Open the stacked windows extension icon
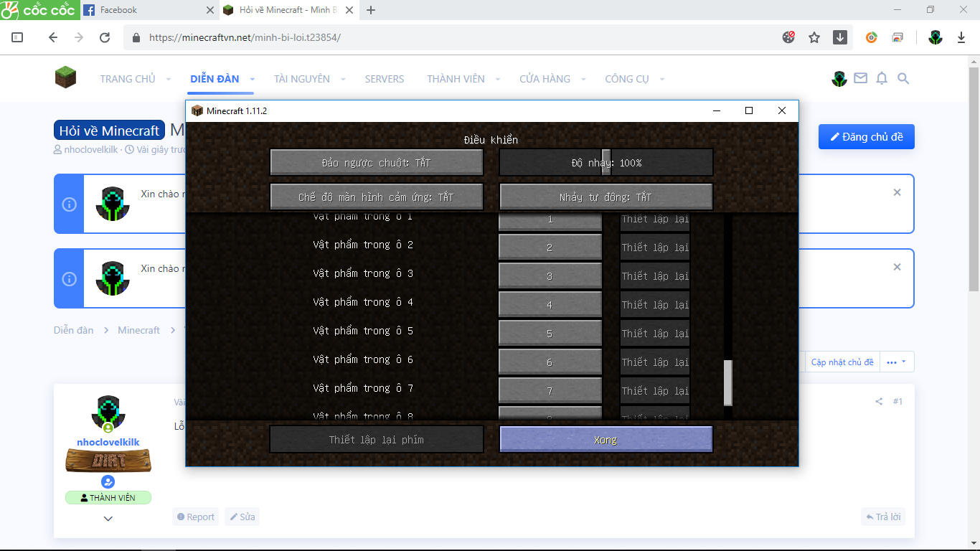 897,37
